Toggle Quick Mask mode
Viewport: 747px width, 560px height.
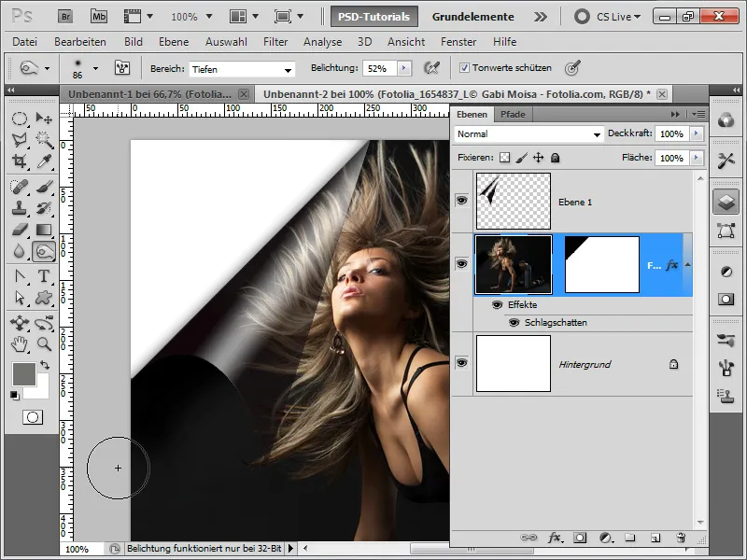(x=33, y=417)
